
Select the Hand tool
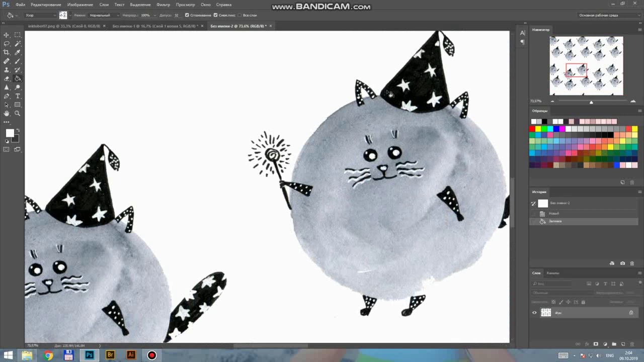7,114
